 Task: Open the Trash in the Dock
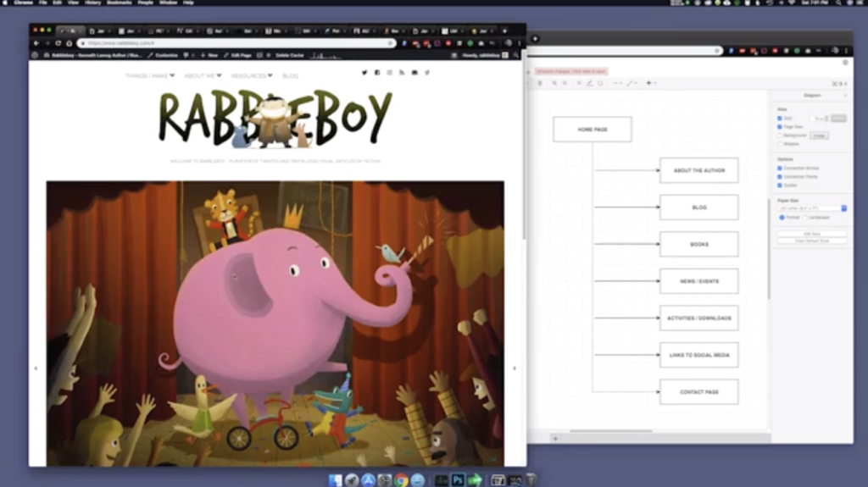coord(531,480)
